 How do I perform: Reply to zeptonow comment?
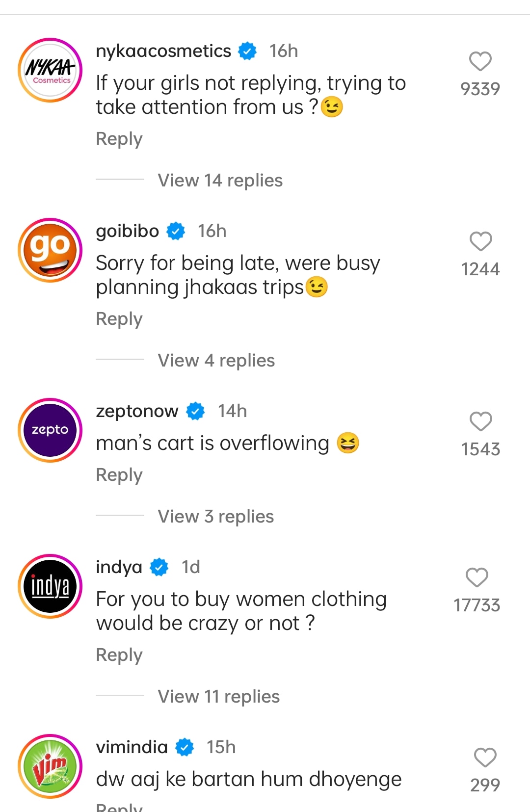coord(119,475)
